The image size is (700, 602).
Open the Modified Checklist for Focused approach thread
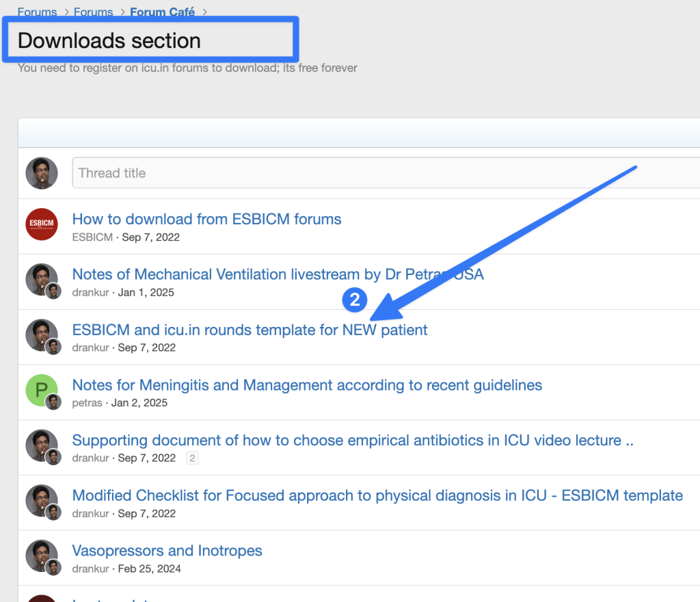point(377,496)
